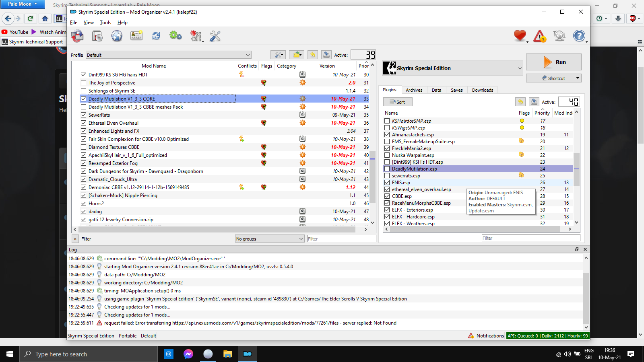
Task: Open Messenger from Windows taskbar
Action: point(188,354)
